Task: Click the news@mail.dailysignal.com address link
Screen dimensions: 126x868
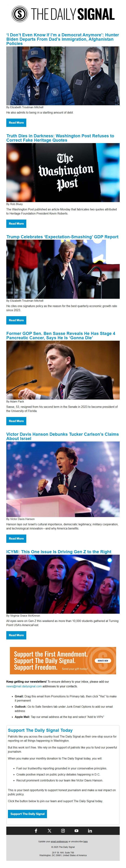Action: pos(24,686)
